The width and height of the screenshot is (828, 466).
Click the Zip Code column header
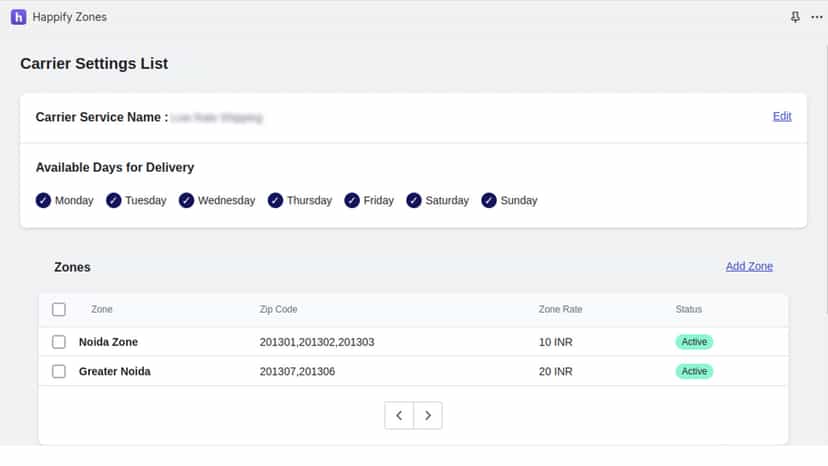(278, 310)
